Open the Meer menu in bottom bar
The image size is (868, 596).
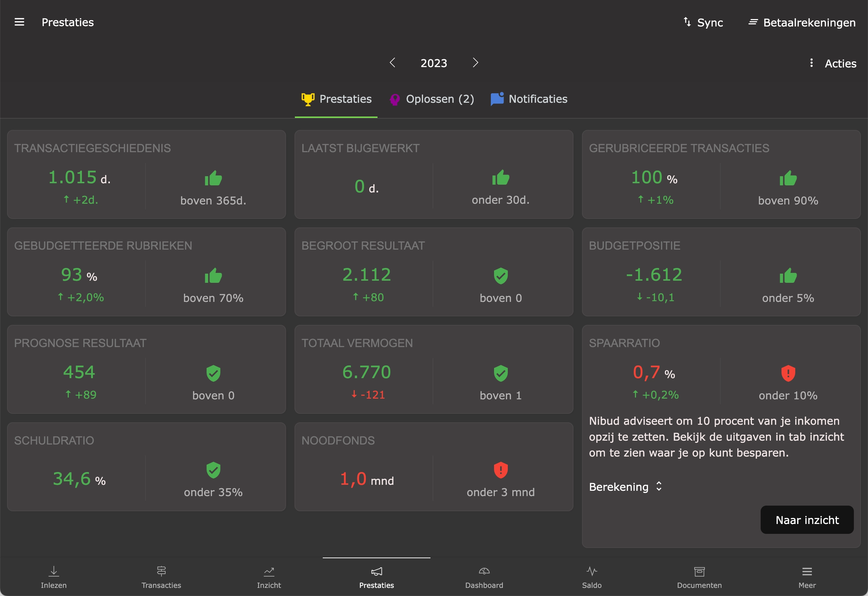[807, 577]
